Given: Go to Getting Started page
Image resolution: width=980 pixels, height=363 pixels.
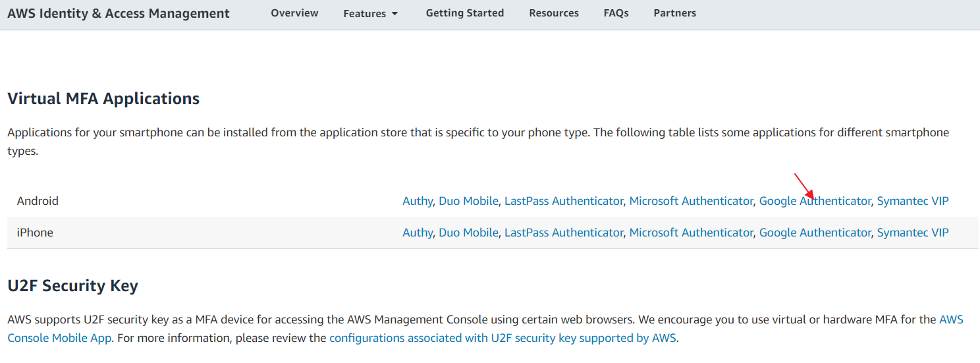Looking at the screenshot, I should (464, 13).
